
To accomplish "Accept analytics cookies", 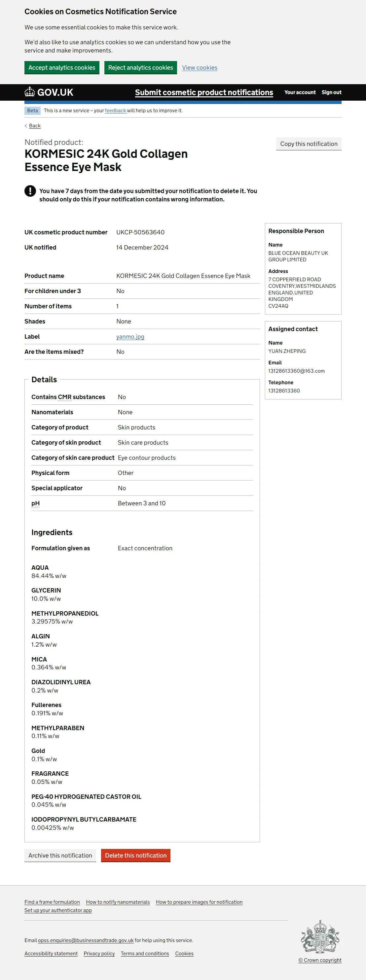I will [62, 68].
